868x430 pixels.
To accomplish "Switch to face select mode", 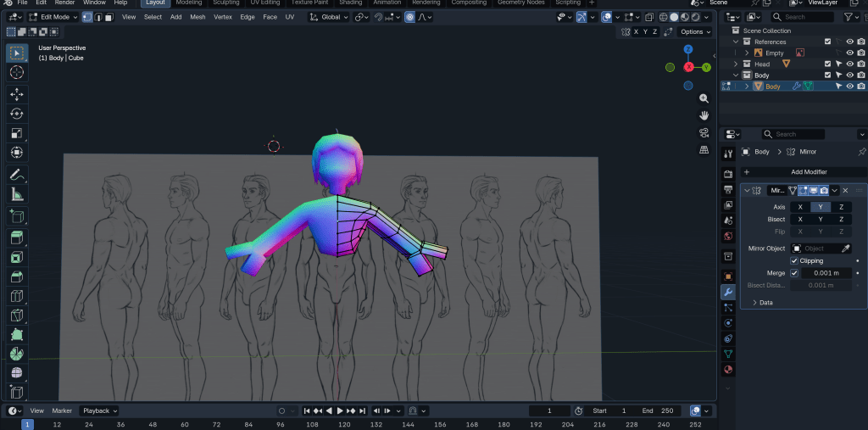I will (x=109, y=17).
